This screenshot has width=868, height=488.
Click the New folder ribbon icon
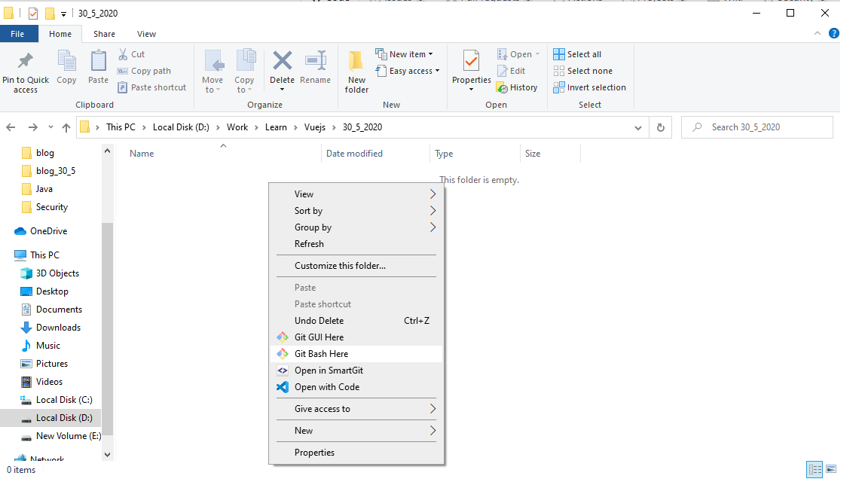coord(356,62)
